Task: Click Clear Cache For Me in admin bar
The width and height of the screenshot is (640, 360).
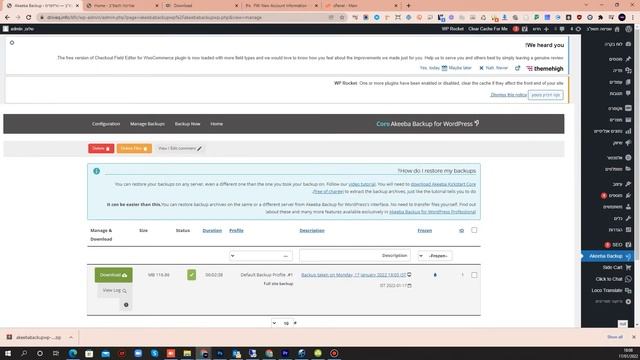Action: pos(488,29)
